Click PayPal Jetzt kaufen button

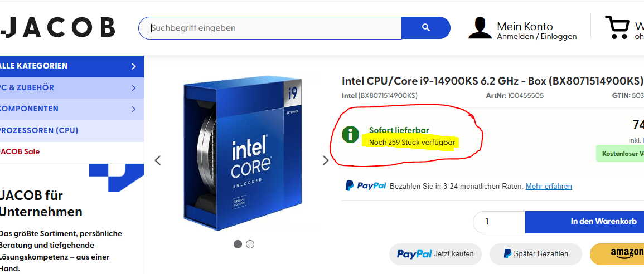click(x=435, y=254)
